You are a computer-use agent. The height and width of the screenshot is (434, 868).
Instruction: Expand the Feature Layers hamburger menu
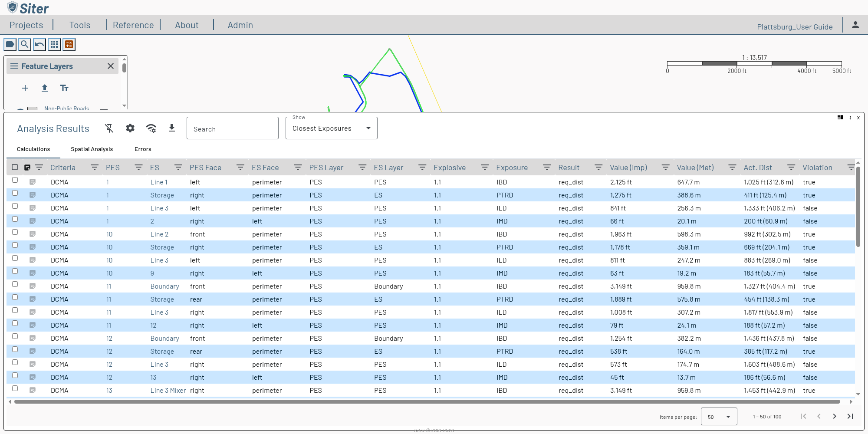14,66
